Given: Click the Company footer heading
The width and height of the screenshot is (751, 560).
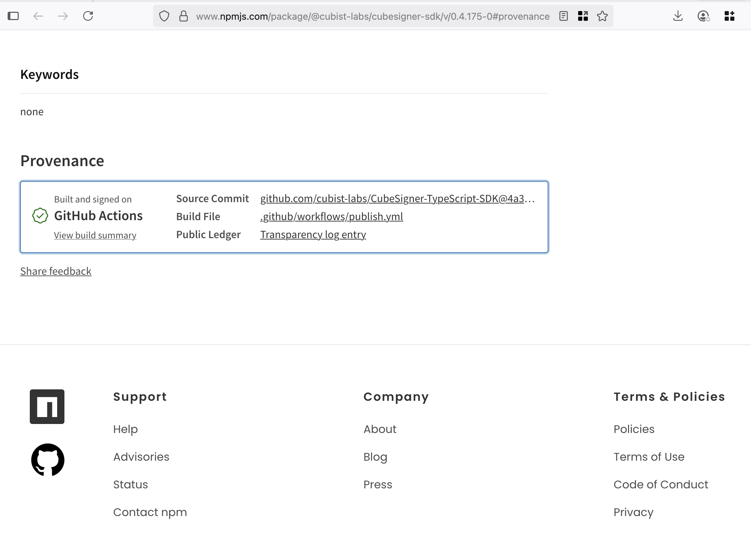Looking at the screenshot, I should coord(396,397).
